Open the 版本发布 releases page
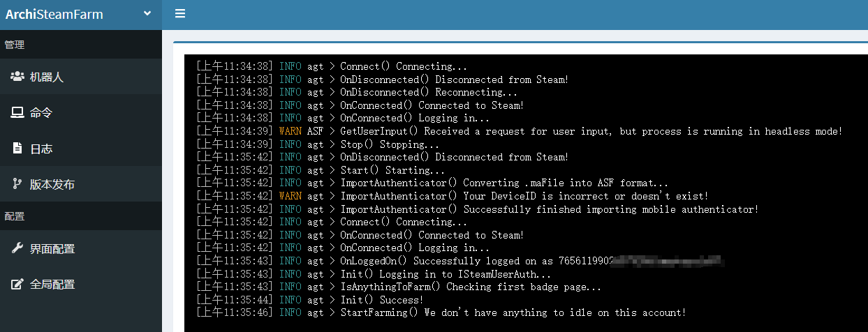Screen dimensions: 868x332 point(52,185)
